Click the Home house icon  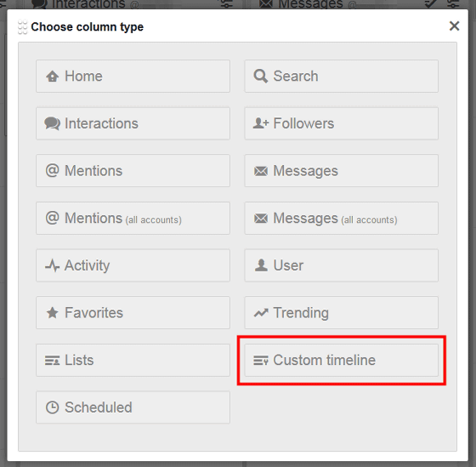(52, 76)
